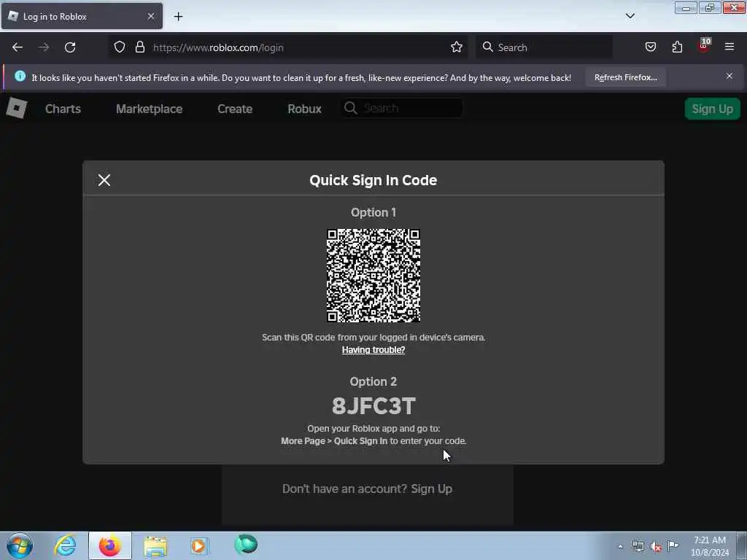Click the Refresh Firefox button
The width and height of the screenshot is (747, 560).
tap(625, 77)
